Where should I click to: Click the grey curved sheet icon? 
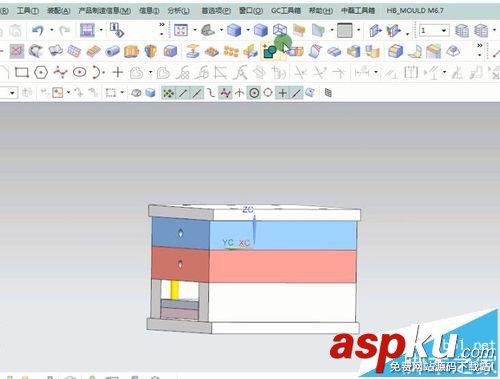pyautogui.click(x=36, y=51)
